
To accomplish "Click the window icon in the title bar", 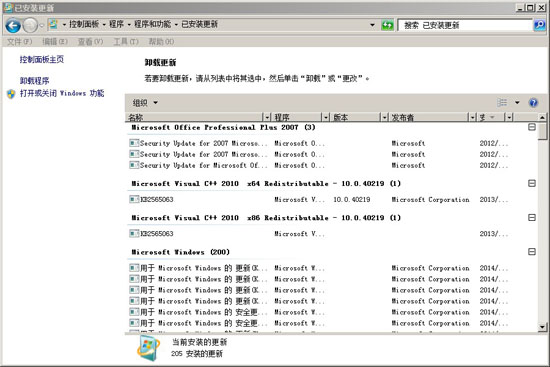I will [x=8, y=7].
